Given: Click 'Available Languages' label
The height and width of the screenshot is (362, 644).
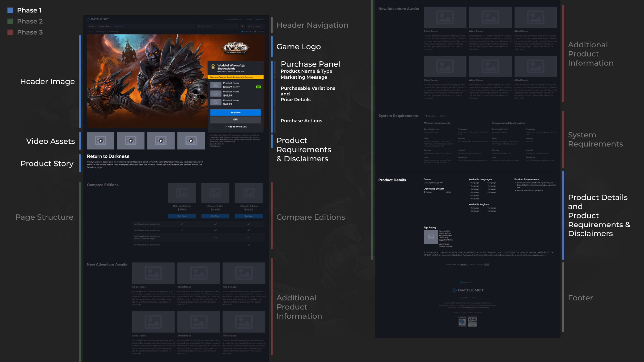Looking at the screenshot, I should pyautogui.click(x=480, y=179).
